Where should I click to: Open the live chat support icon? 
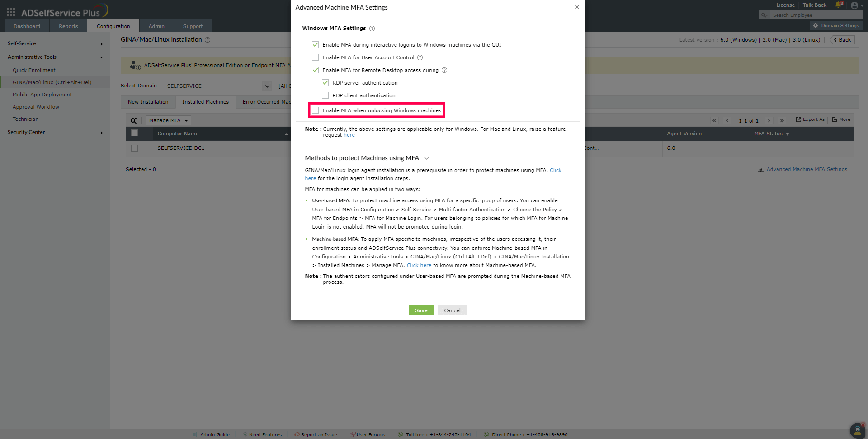857,430
